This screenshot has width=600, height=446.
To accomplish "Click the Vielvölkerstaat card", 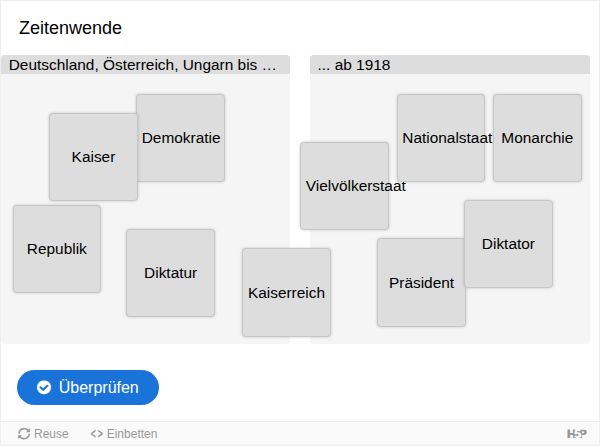I will coord(345,186).
